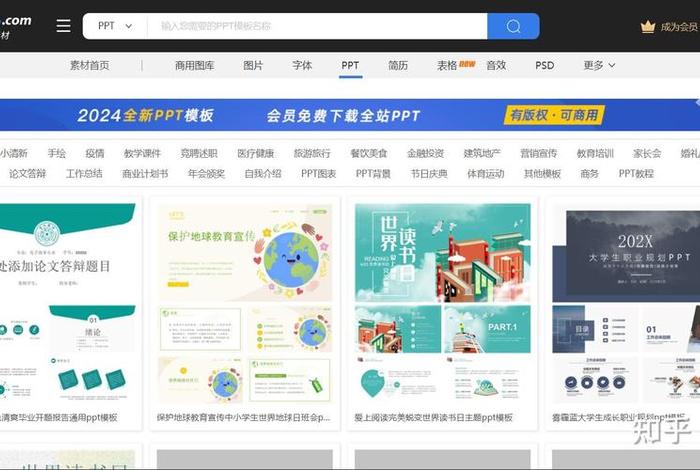Filter by 教育培训 category
The width and height of the screenshot is (700, 470).
click(595, 153)
